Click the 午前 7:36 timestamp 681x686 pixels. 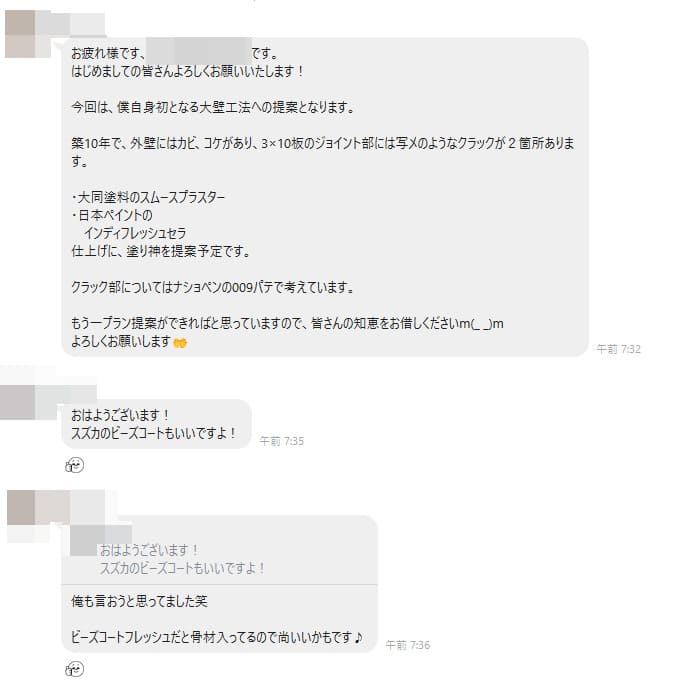(x=408, y=645)
